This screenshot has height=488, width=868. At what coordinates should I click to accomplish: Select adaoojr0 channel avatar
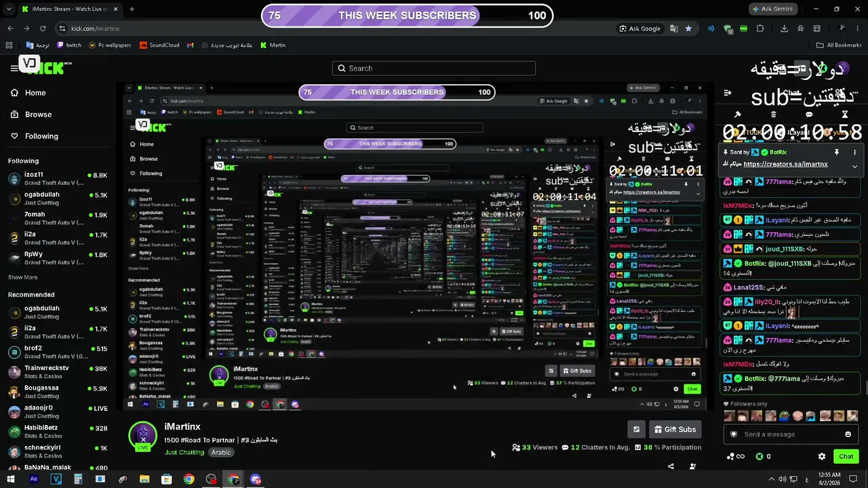[x=14, y=411]
